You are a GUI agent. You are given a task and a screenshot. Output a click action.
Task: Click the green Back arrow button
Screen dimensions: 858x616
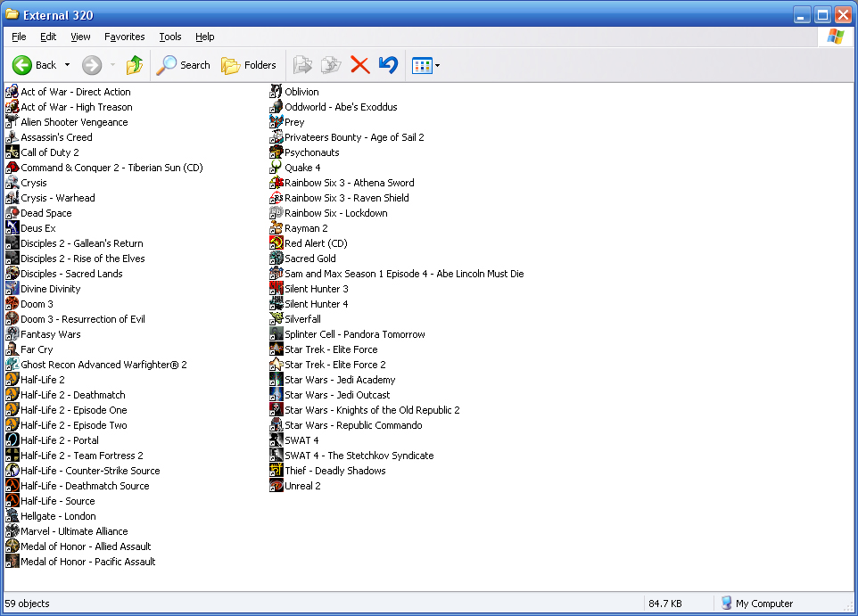pyautogui.click(x=22, y=65)
